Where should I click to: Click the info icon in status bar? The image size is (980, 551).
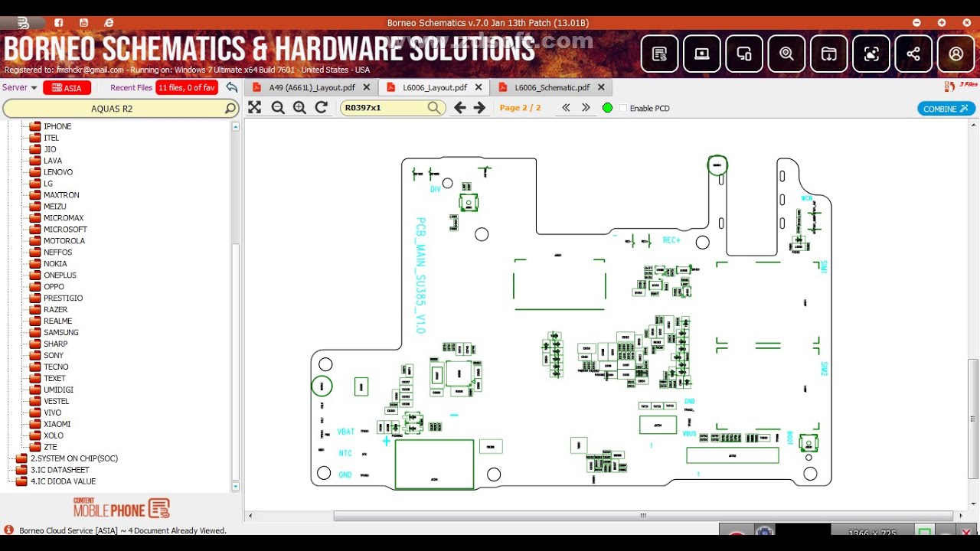tap(8, 530)
